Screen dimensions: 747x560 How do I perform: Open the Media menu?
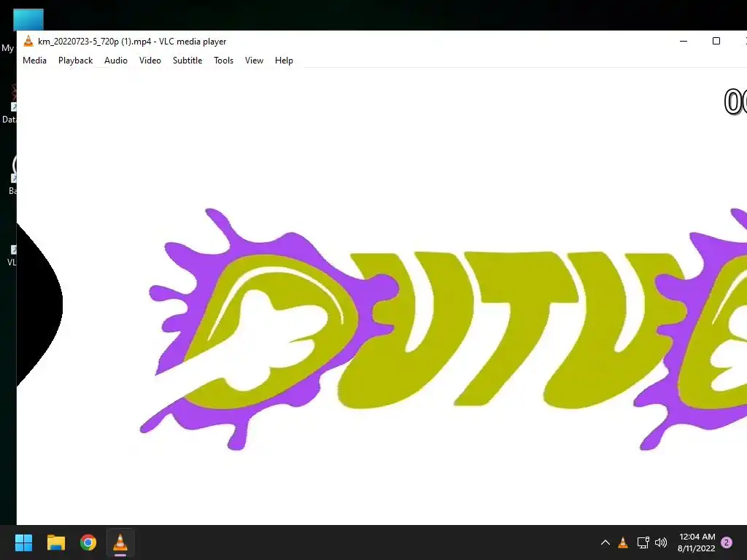pyautogui.click(x=34, y=61)
